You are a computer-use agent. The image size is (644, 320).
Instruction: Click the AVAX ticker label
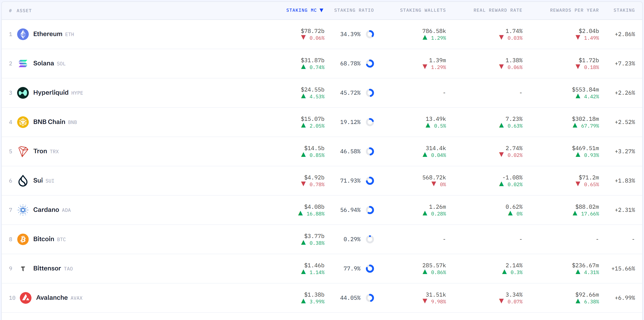pyautogui.click(x=76, y=298)
